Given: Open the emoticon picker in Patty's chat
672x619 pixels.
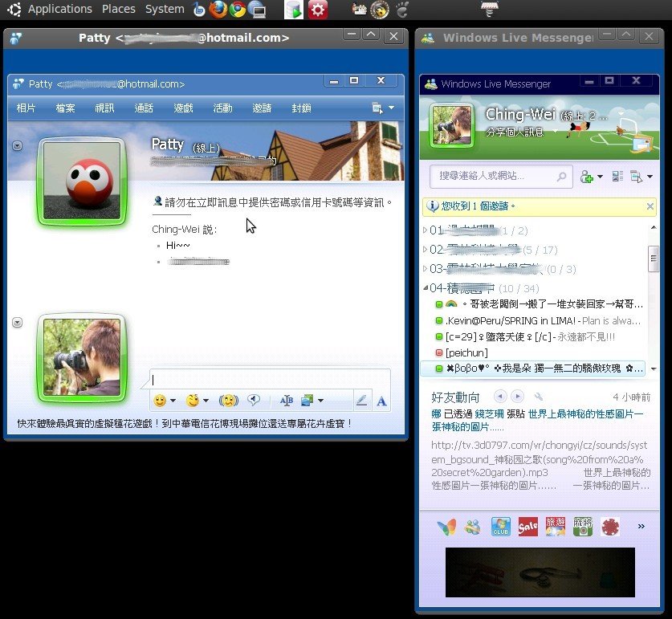Looking at the screenshot, I should coord(160,401).
